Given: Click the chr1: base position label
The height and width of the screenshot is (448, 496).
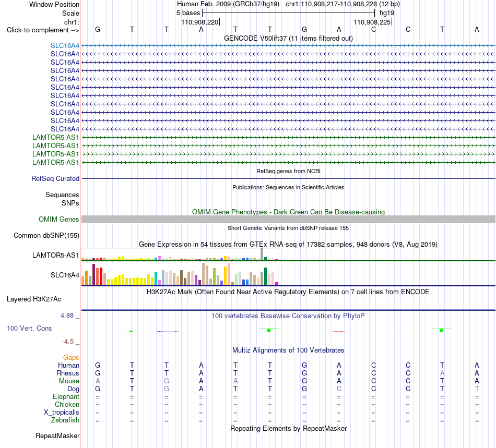Looking at the screenshot, I should (72, 22).
